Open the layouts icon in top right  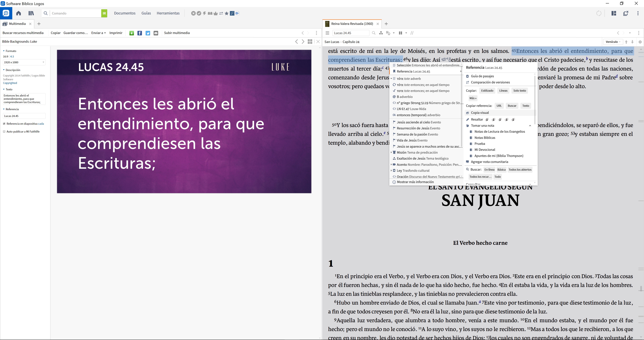[613, 13]
